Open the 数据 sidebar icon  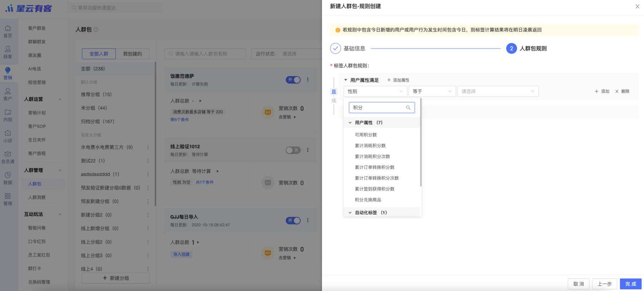point(8,178)
